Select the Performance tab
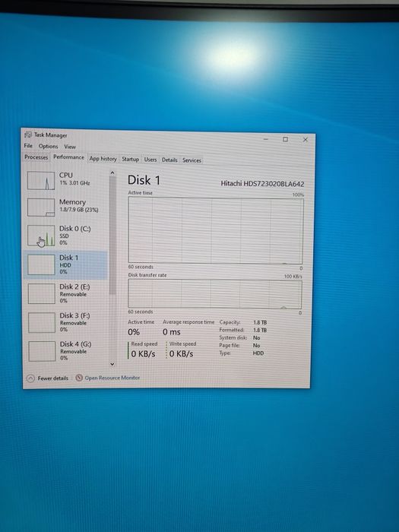Screen dimensions: 399x532 point(68,157)
